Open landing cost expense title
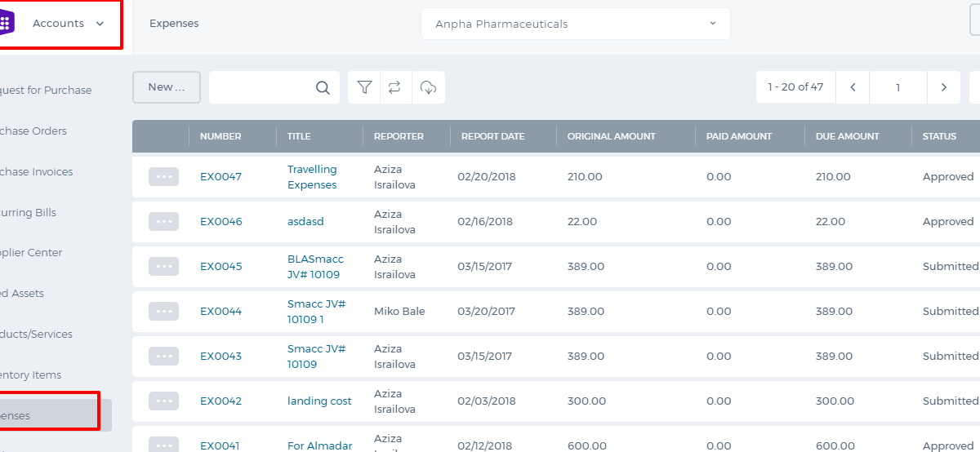The width and height of the screenshot is (980, 452). click(x=319, y=401)
